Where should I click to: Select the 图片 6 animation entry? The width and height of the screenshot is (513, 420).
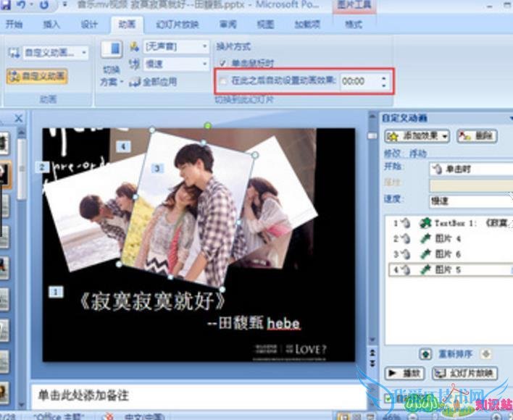(450, 254)
